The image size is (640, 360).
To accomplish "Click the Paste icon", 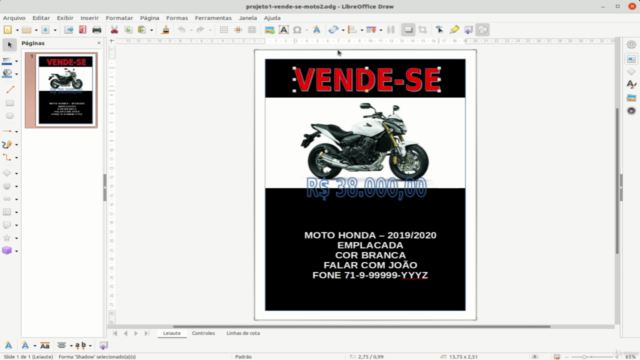I will 142,30.
